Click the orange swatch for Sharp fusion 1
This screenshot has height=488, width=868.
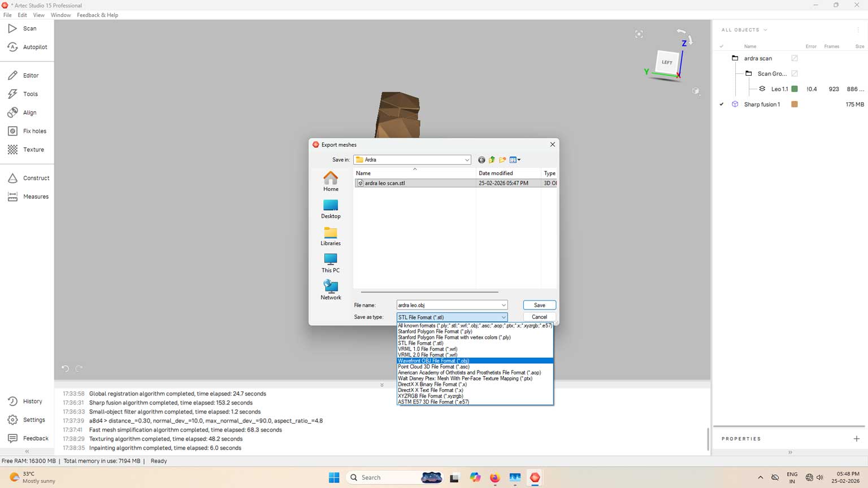tap(795, 104)
